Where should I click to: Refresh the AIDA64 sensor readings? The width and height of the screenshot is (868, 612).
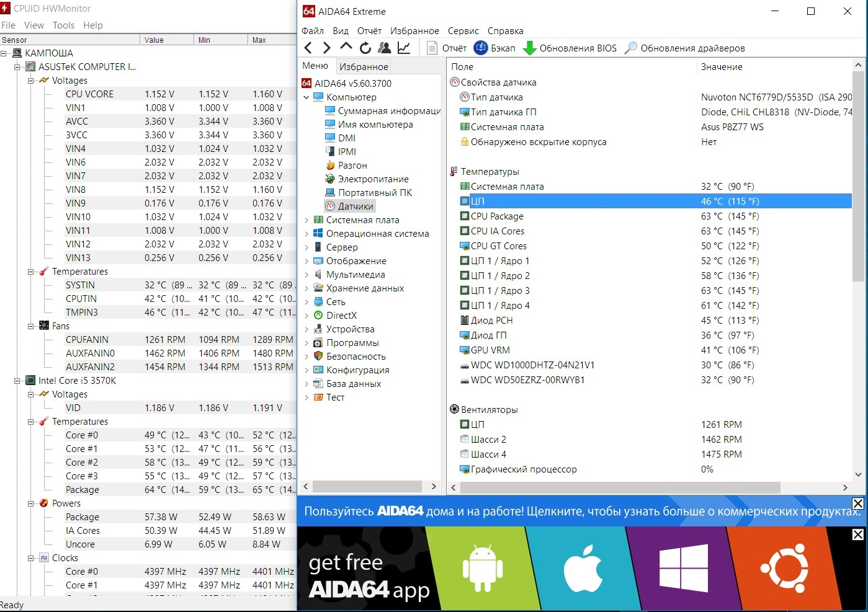[x=365, y=48]
